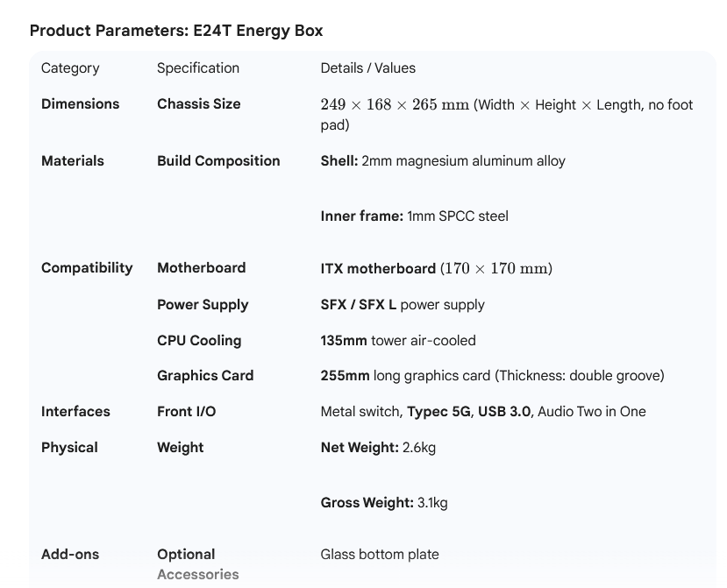Click the Build Composition specification cell
The image size is (727, 588).
[218, 161]
